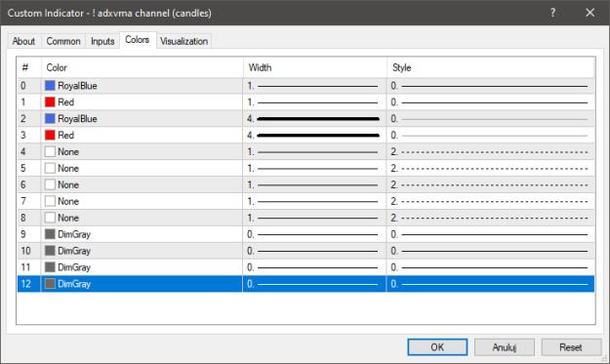Click the dashed Style cell of row 8
This screenshot has height=364, width=610.
(x=491, y=218)
